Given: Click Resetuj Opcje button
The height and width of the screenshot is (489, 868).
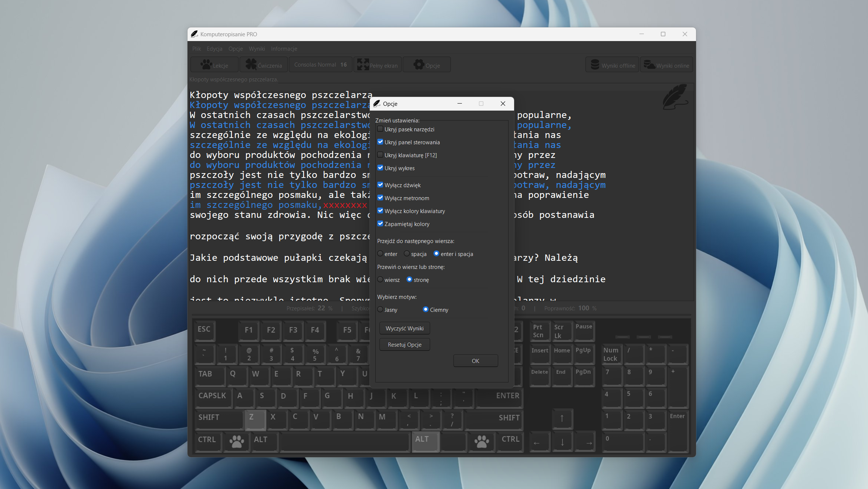Looking at the screenshot, I should tap(405, 345).
